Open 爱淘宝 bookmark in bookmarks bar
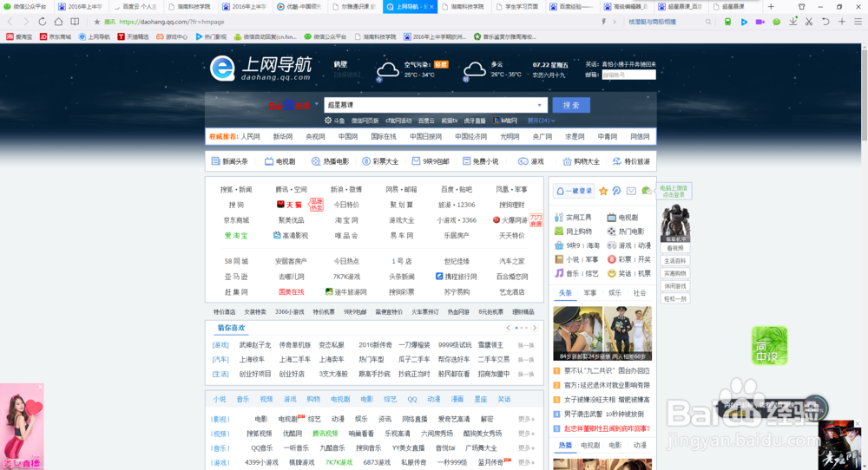This screenshot has width=868, height=470. (x=19, y=37)
